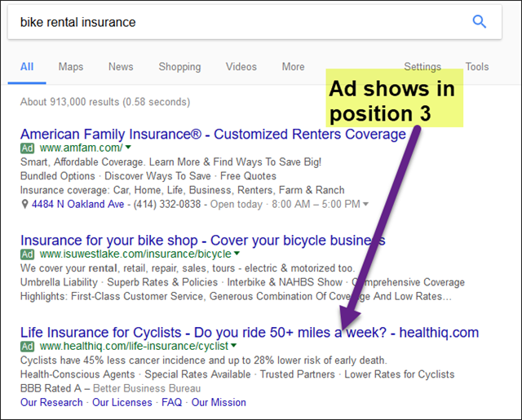Click the We cover your rental description line
The height and width of the screenshot is (420, 522).
click(188, 268)
